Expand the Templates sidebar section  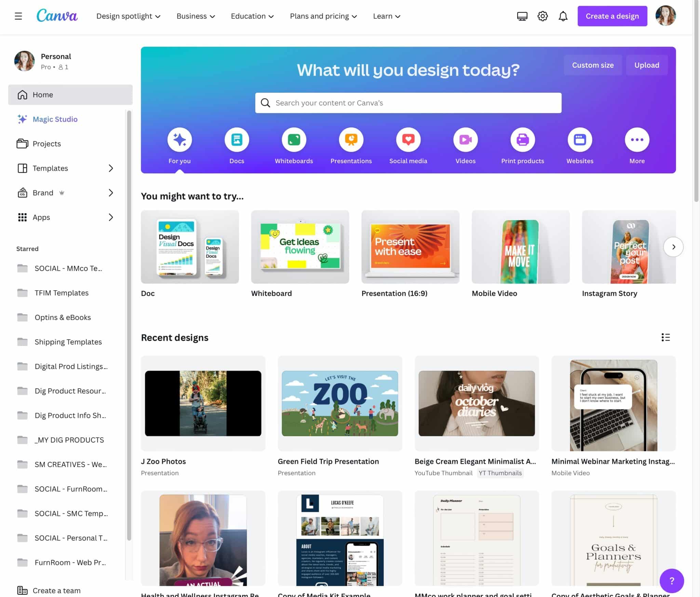click(x=111, y=168)
